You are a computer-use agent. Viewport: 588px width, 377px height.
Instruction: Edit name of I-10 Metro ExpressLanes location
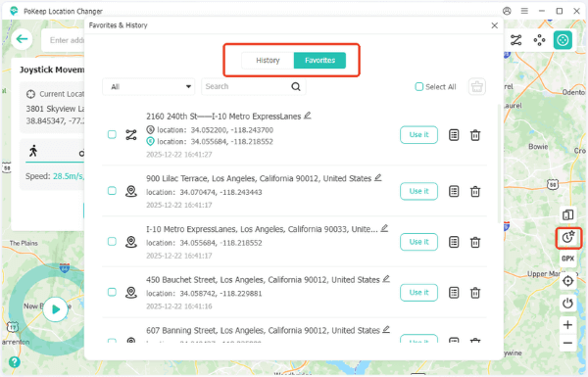click(384, 228)
